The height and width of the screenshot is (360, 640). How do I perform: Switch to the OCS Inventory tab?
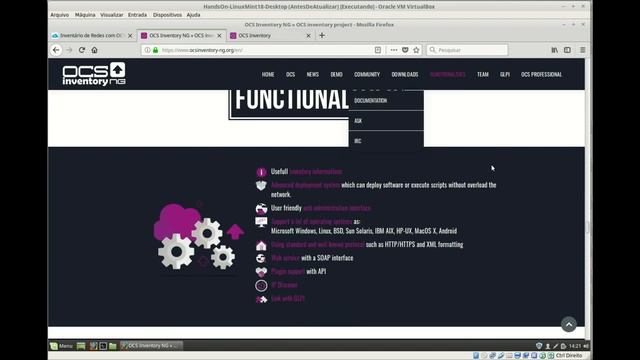[268, 36]
